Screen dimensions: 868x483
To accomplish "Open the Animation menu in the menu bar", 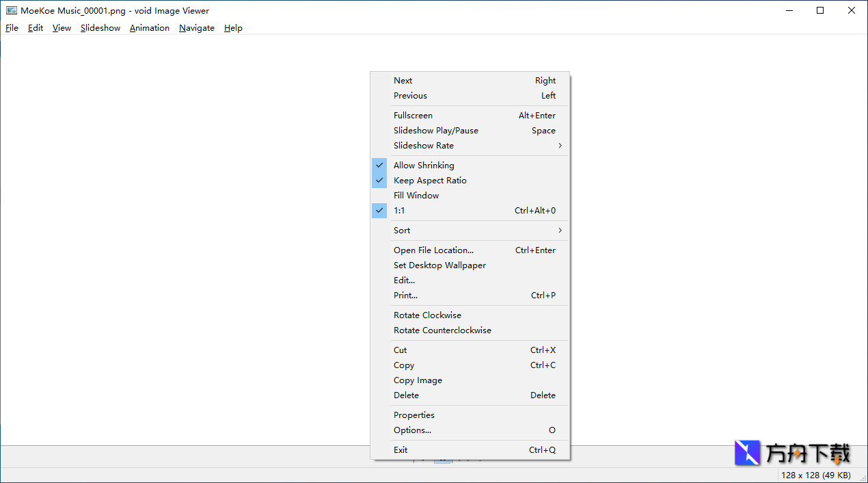I will click(x=150, y=28).
